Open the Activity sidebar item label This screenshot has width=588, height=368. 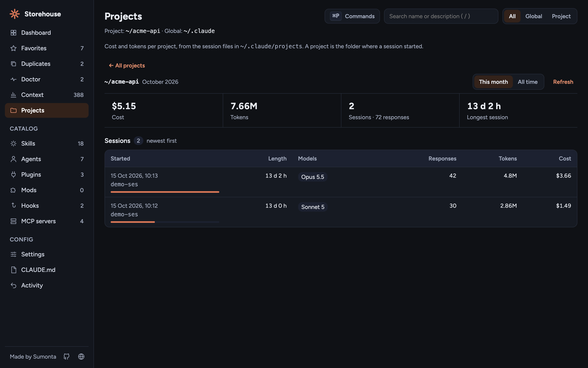point(32,285)
